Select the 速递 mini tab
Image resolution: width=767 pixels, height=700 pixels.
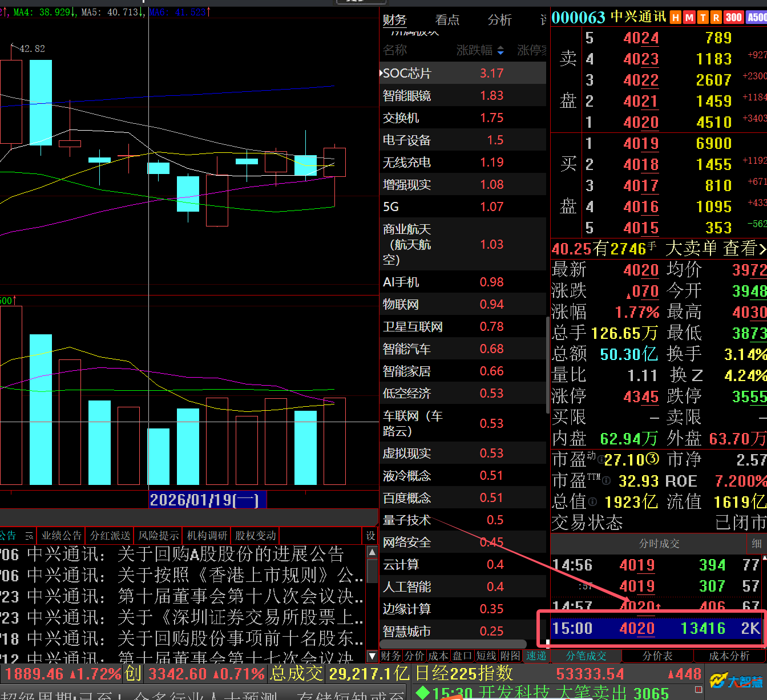pyautogui.click(x=536, y=656)
